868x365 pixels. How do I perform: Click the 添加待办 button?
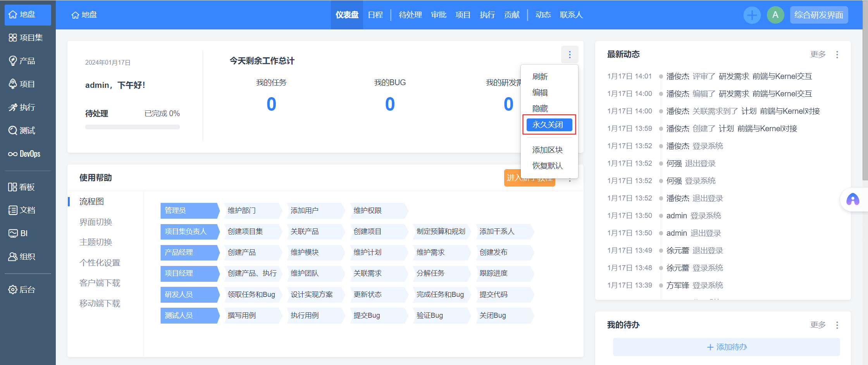point(726,347)
